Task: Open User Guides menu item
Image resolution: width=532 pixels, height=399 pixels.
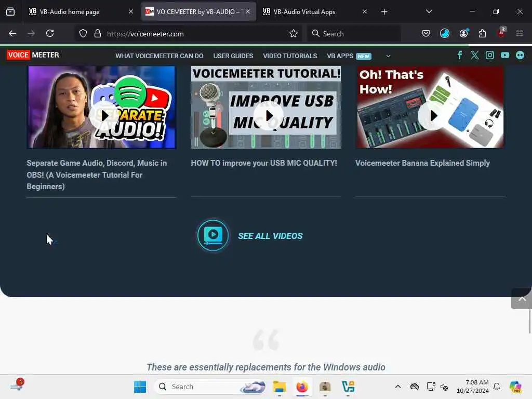Action: pos(233,56)
